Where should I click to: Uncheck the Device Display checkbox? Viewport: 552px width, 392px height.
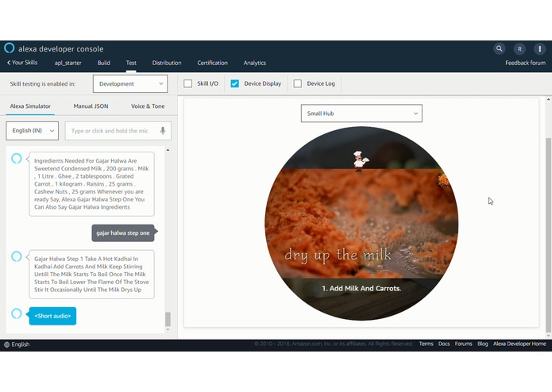pos(235,83)
